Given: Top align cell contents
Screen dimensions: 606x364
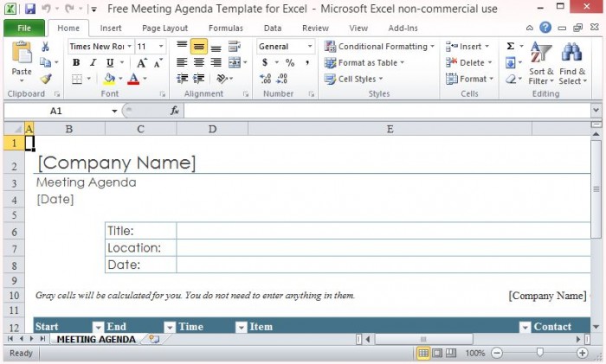Looking at the screenshot, I should pyautogui.click(x=182, y=47).
